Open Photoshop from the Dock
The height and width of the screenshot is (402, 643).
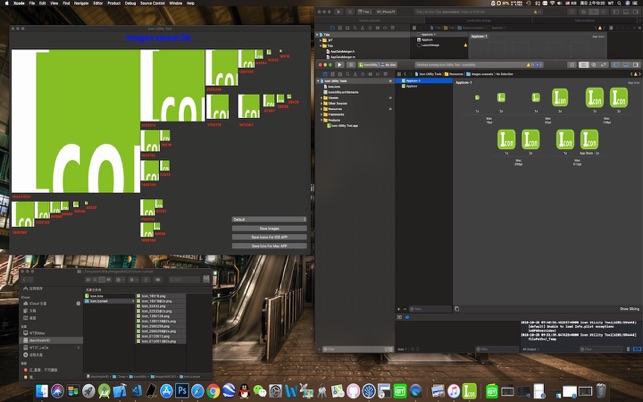(x=182, y=391)
